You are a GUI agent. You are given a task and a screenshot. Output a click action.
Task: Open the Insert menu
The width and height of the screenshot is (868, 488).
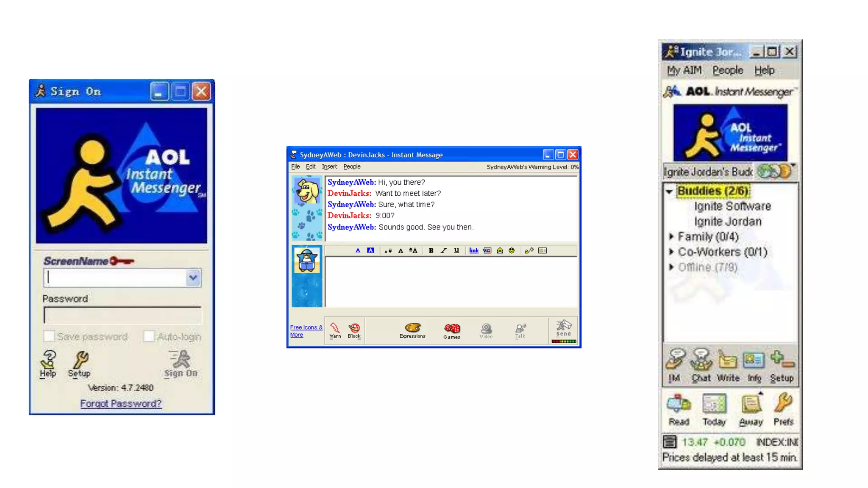coord(329,166)
